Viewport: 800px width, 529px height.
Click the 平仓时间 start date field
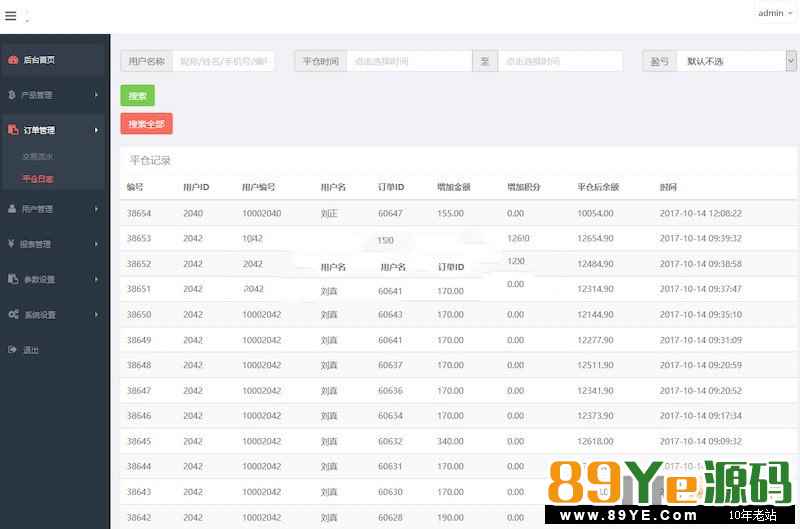tap(408, 61)
